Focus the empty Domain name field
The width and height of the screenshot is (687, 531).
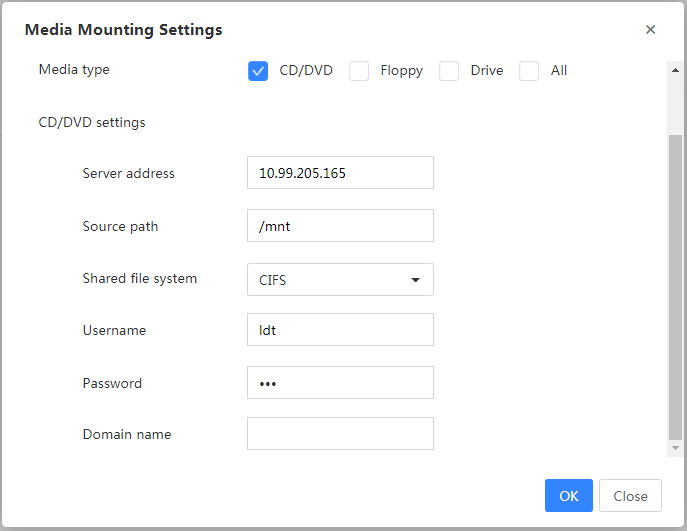340,434
